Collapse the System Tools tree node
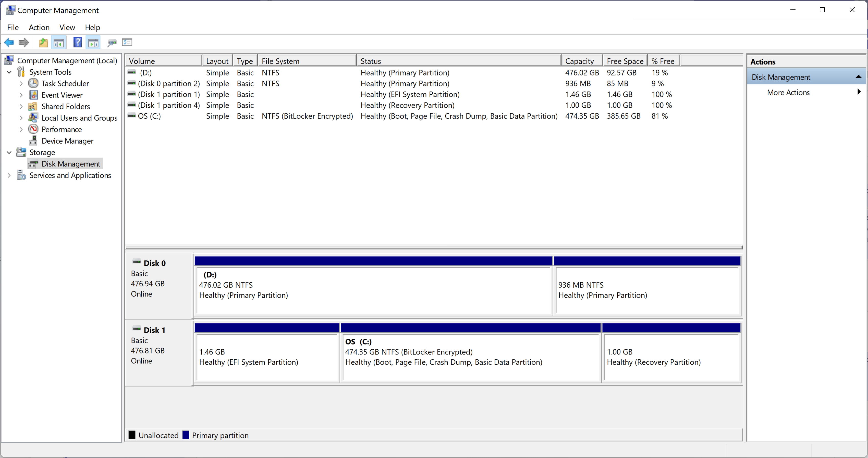Viewport: 868px width, 458px height. (x=9, y=72)
